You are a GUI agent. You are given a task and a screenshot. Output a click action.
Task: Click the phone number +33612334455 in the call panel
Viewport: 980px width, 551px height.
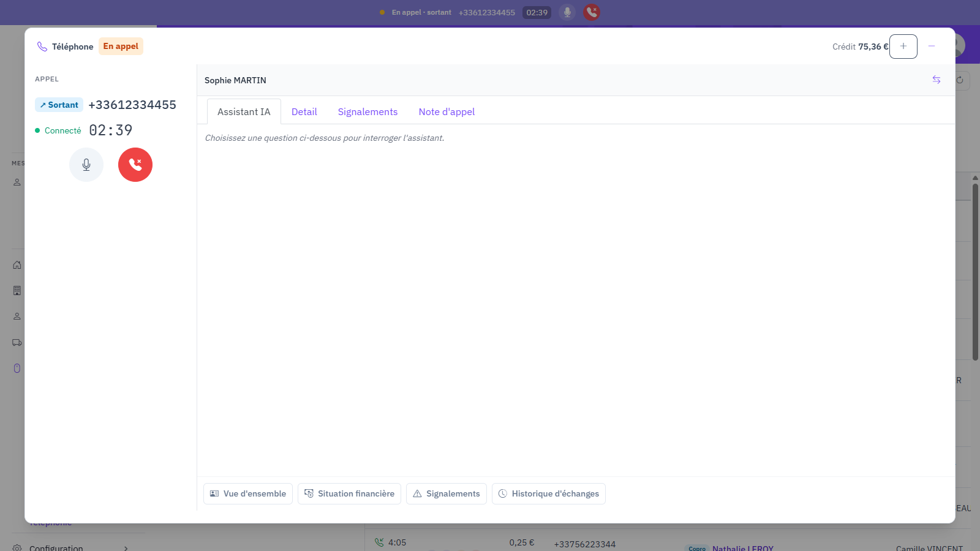point(132,105)
